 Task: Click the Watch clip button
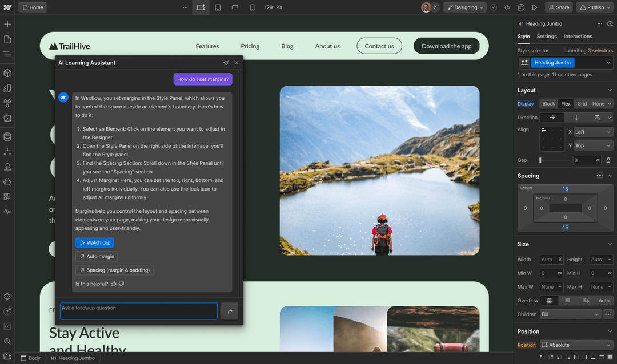tap(94, 242)
